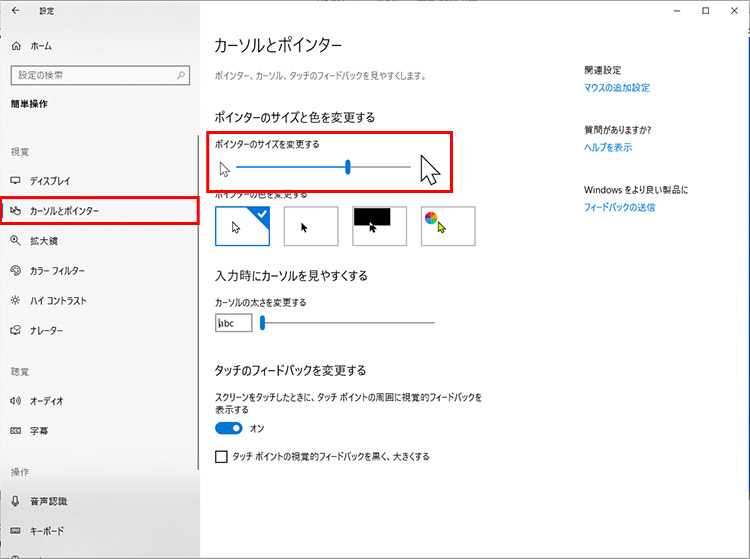Check the darker, larger touch feedback checkbox
This screenshot has height=559, width=750.
[222, 457]
